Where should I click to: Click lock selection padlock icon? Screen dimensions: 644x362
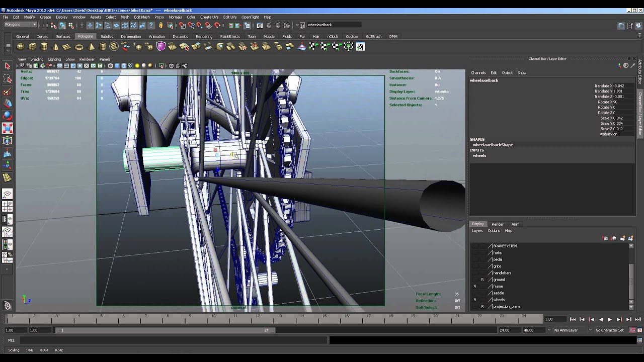point(161,25)
